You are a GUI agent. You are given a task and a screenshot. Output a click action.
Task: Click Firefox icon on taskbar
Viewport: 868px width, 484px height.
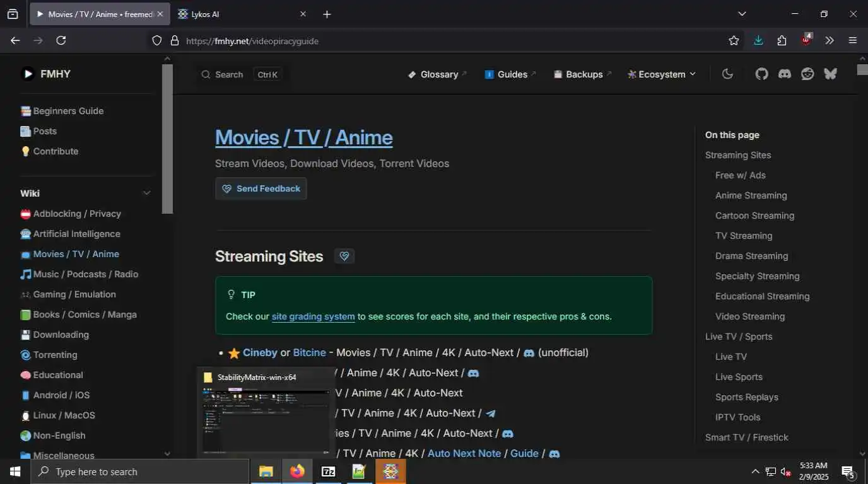[x=297, y=471]
